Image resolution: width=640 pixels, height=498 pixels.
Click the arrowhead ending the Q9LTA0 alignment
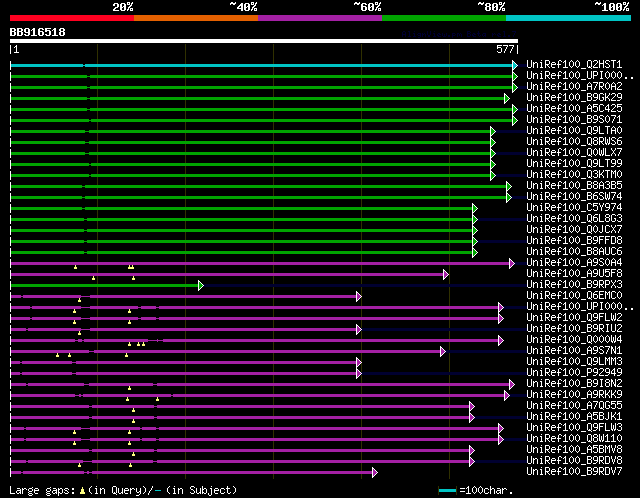coord(493,131)
